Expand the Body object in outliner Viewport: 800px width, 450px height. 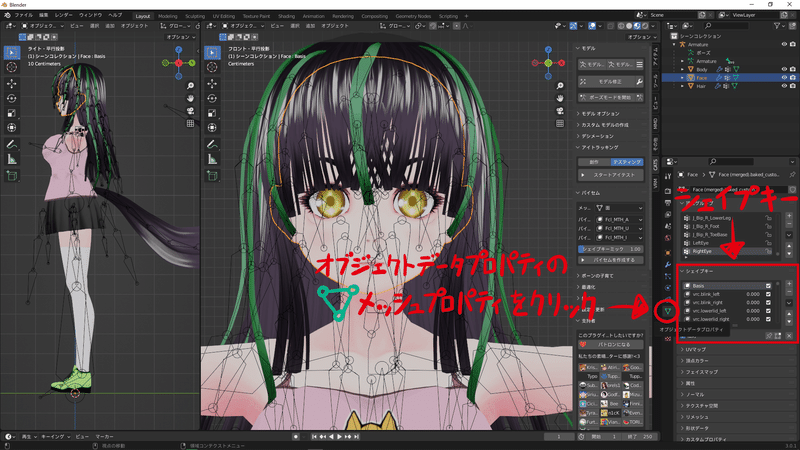(683, 69)
